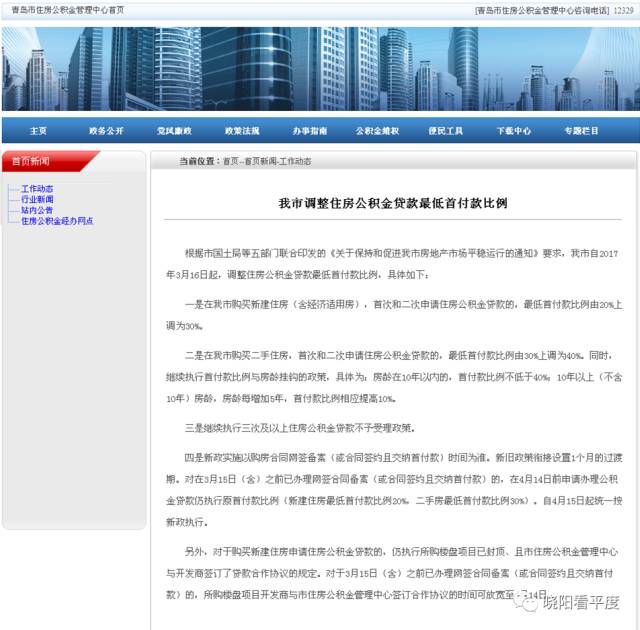Open the 下载中心 navigation item

(513, 131)
